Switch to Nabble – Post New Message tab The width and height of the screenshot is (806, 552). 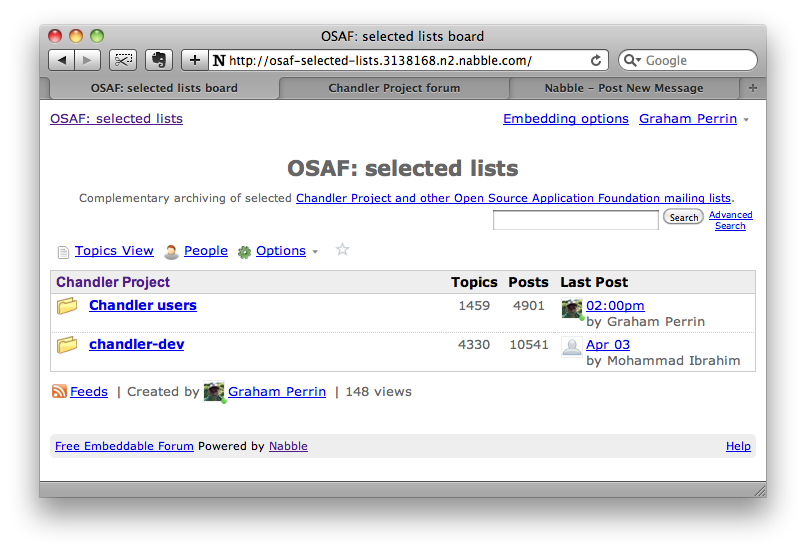pos(623,88)
